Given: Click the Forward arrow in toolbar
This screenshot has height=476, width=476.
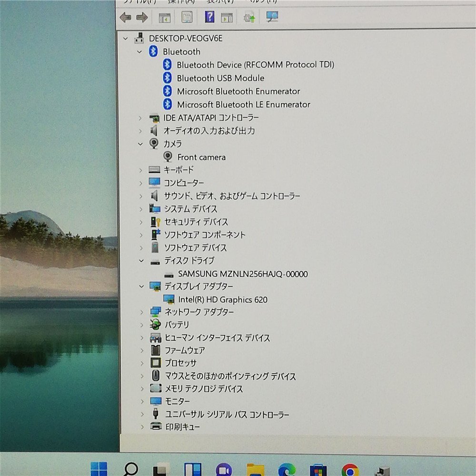Looking at the screenshot, I should [x=142, y=18].
